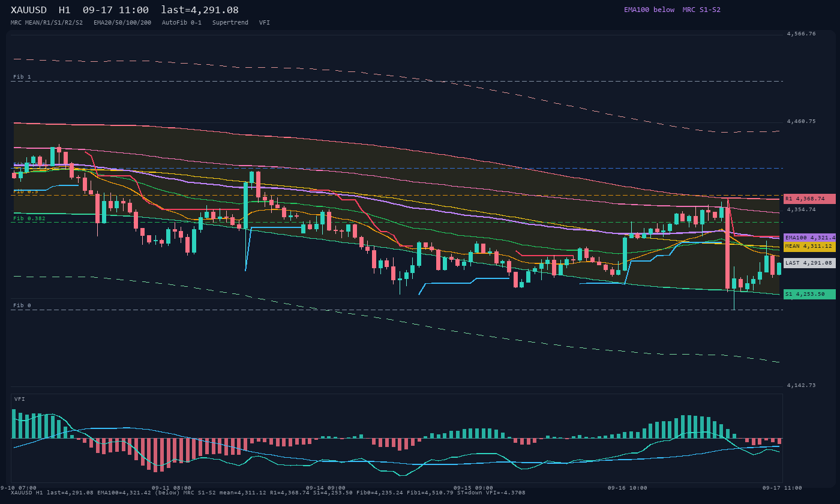Select the 'EMA100 below MRC S1-S2' status text
The image size is (840, 504).
[672, 10]
